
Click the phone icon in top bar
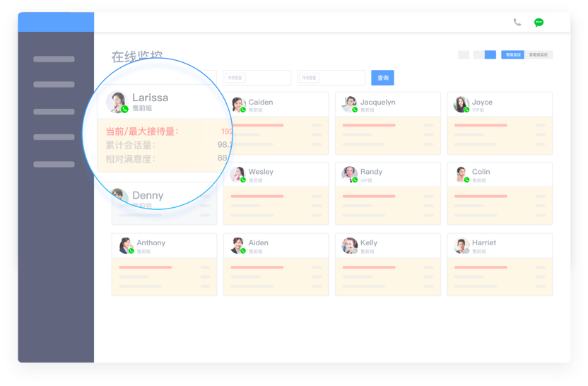click(517, 23)
